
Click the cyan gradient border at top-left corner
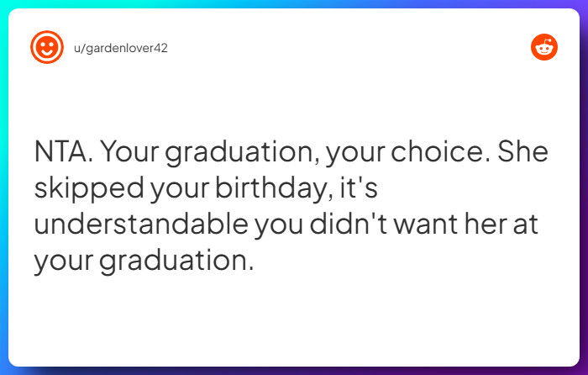(4, 4)
